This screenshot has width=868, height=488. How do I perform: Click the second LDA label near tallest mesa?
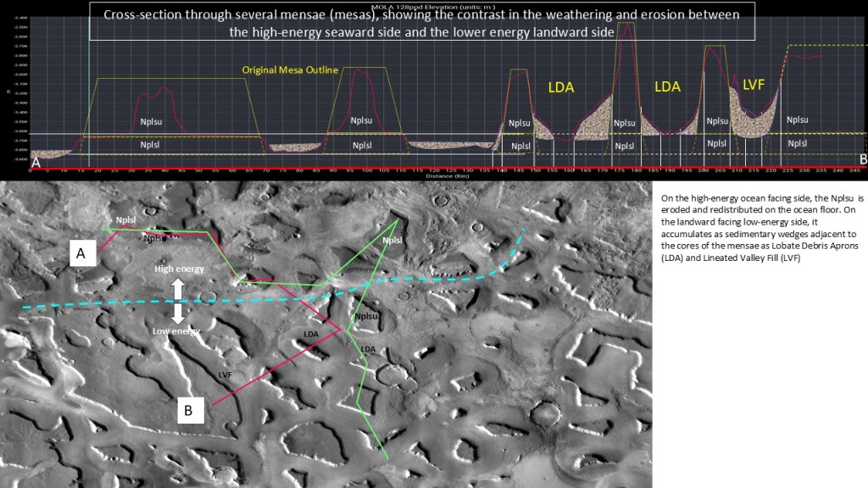(669, 86)
